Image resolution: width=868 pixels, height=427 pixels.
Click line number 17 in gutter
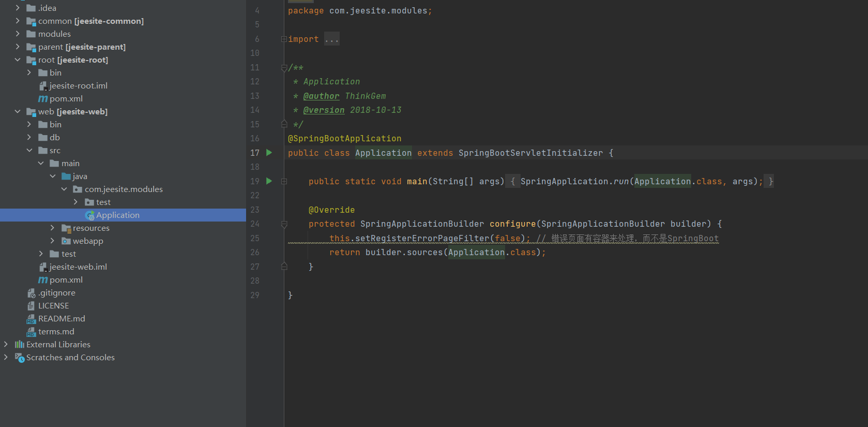[255, 153]
